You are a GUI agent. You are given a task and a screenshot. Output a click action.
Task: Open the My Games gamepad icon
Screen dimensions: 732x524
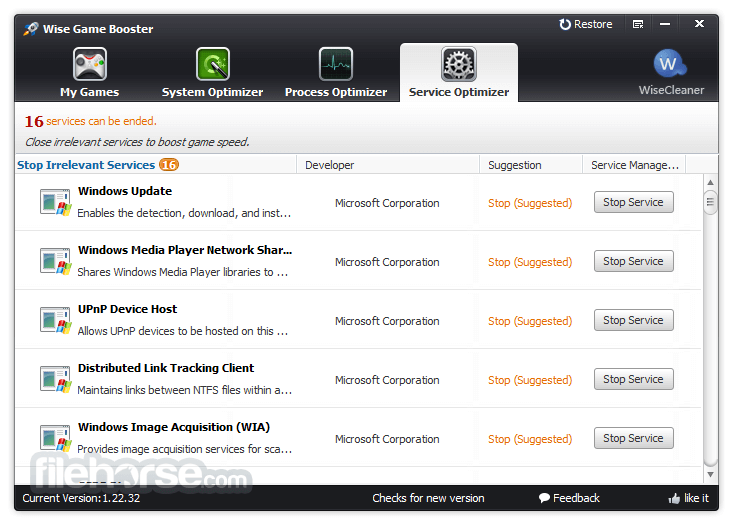(x=90, y=64)
